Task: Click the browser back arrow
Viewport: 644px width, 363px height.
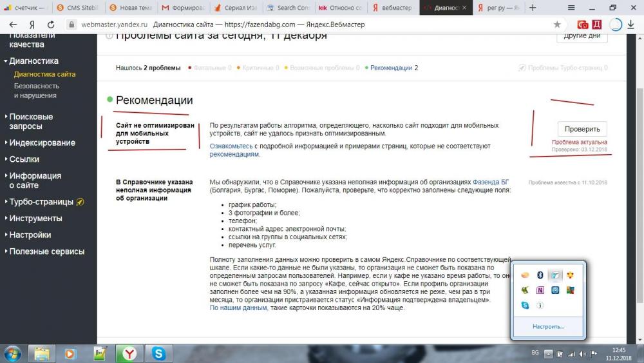Action: (x=13, y=25)
